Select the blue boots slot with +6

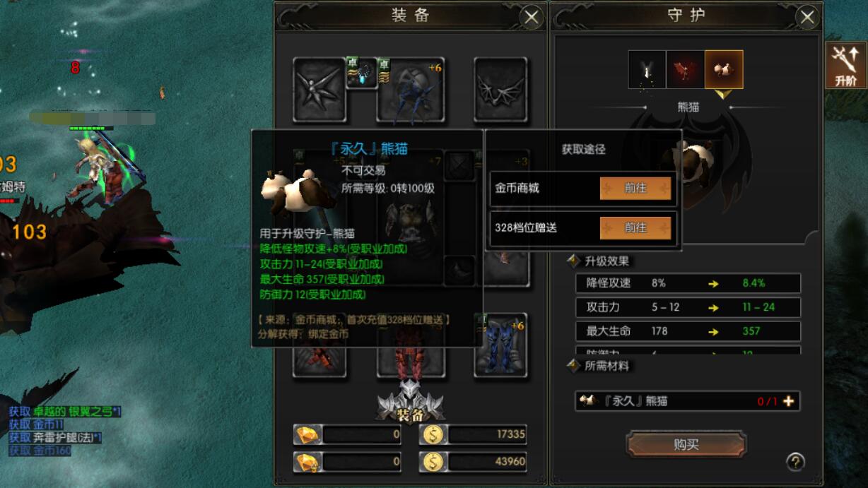coord(500,345)
